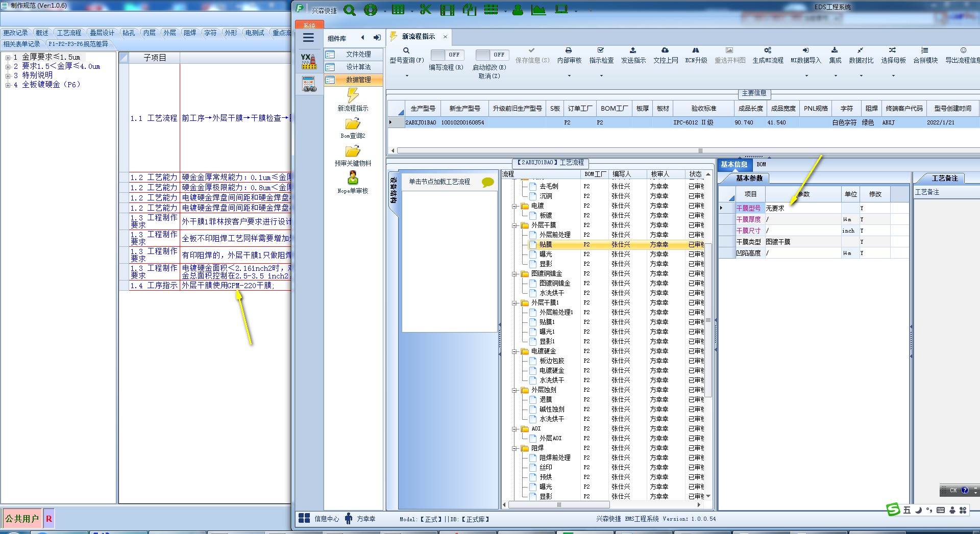Screen dimensions: 980x534
Task: Select the 曝光 step under 外层干膜
Action: (546, 255)
